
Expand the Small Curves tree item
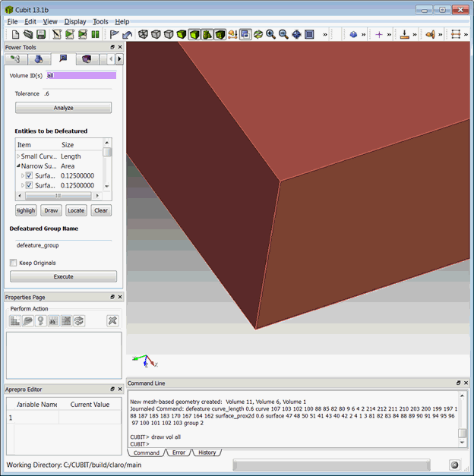[18, 156]
